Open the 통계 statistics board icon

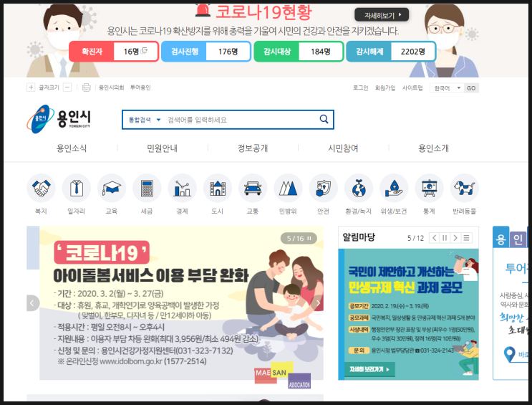tap(429, 188)
